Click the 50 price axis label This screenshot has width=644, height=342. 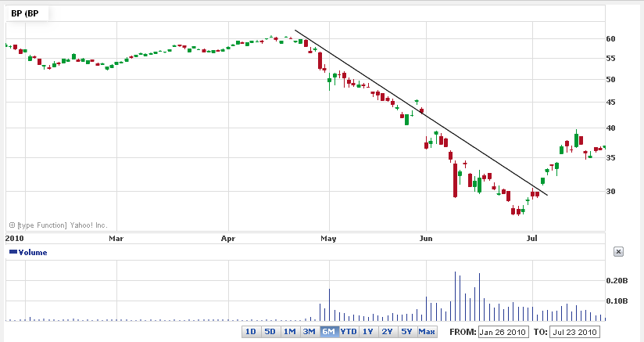tap(610, 79)
